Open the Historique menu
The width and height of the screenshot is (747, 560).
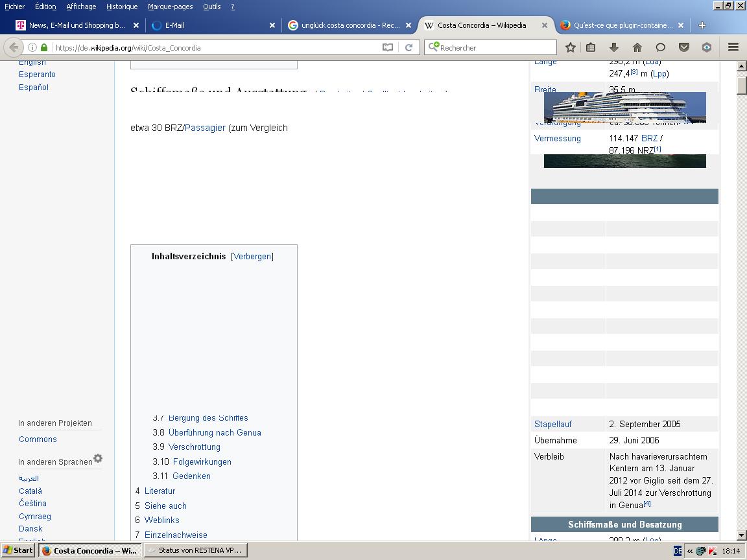coord(122,6)
